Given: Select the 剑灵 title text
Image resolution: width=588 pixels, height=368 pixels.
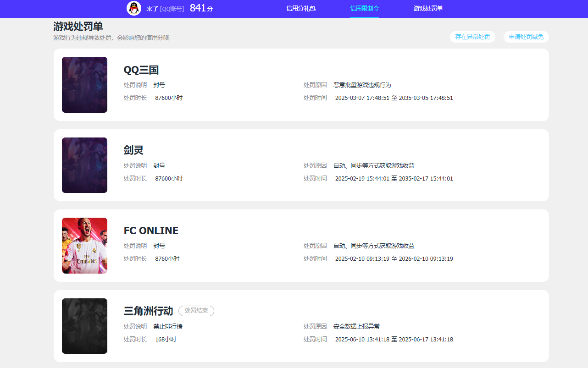Looking at the screenshot, I should point(133,150).
